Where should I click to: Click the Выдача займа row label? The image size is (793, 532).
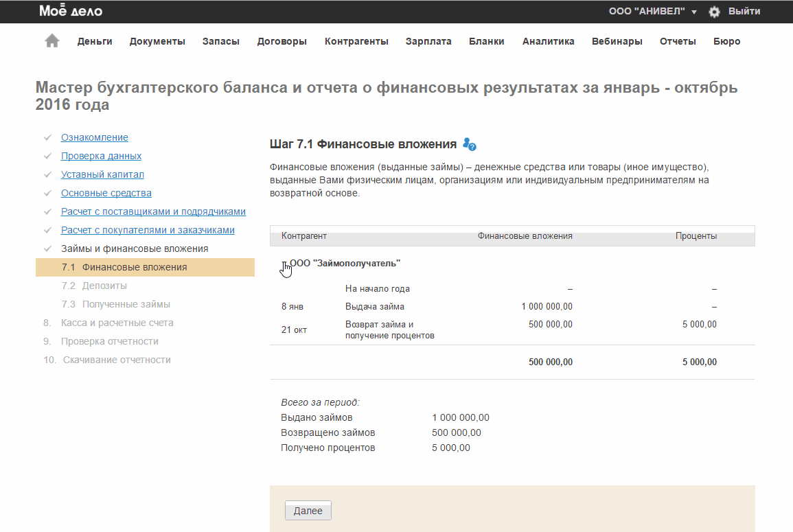click(x=375, y=306)
